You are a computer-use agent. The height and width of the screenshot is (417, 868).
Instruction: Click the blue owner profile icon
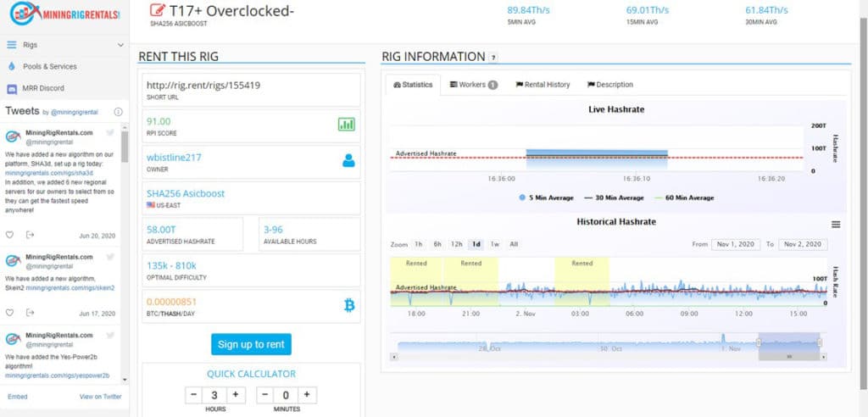[x=348, y=160]
